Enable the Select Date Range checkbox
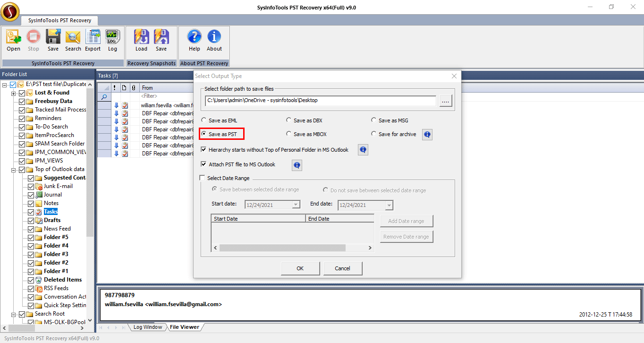644x343 pixels. click(x=203, y=178)
